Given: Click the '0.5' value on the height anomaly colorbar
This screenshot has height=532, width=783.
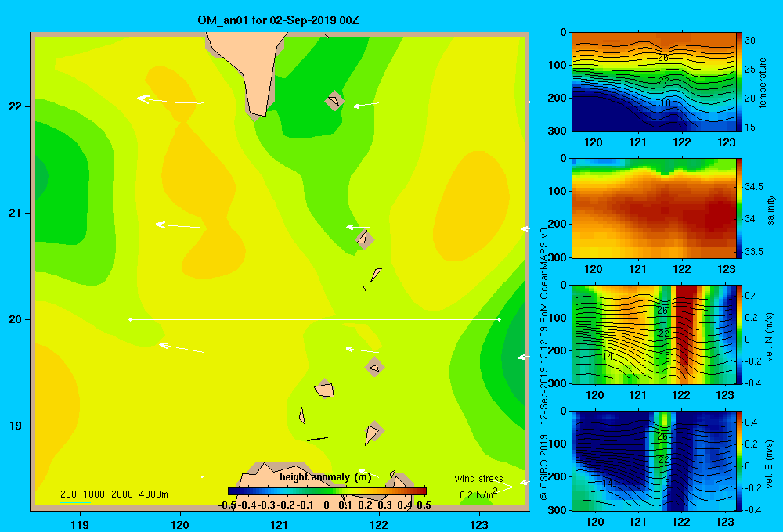Looking at the screenshot, I should (424, 505).
